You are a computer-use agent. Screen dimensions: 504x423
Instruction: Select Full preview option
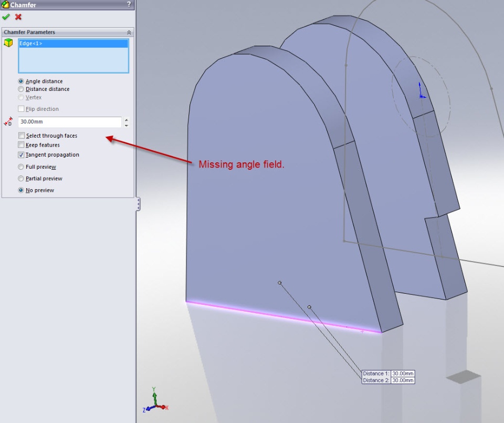point(21,167)
